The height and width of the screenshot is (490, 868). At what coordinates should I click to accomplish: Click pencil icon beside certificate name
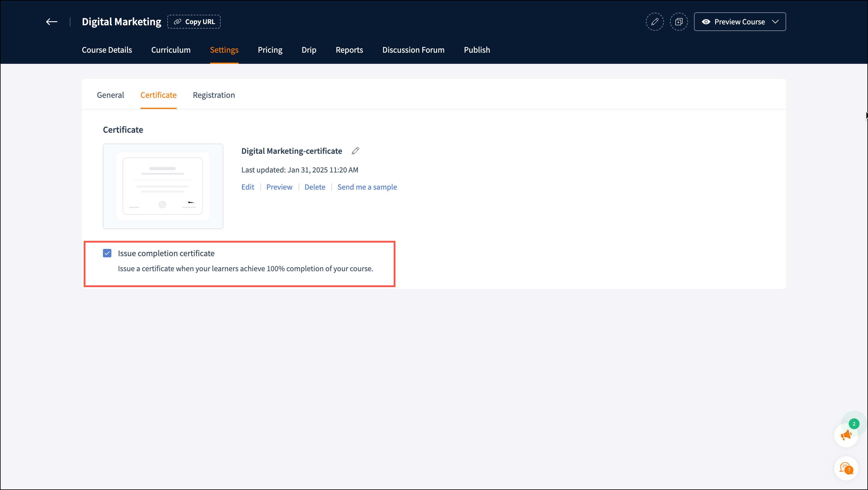tap(355, 151)
